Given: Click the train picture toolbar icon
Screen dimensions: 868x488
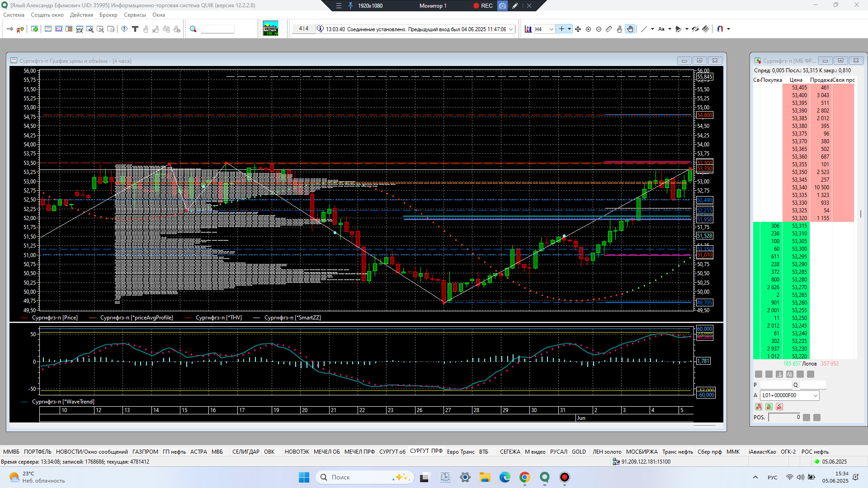Looking at the screenshot, I should pos(270,28).
